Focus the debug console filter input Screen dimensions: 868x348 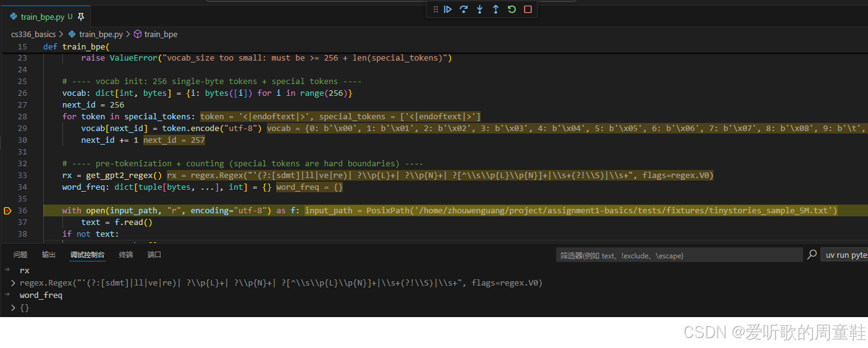679,255
